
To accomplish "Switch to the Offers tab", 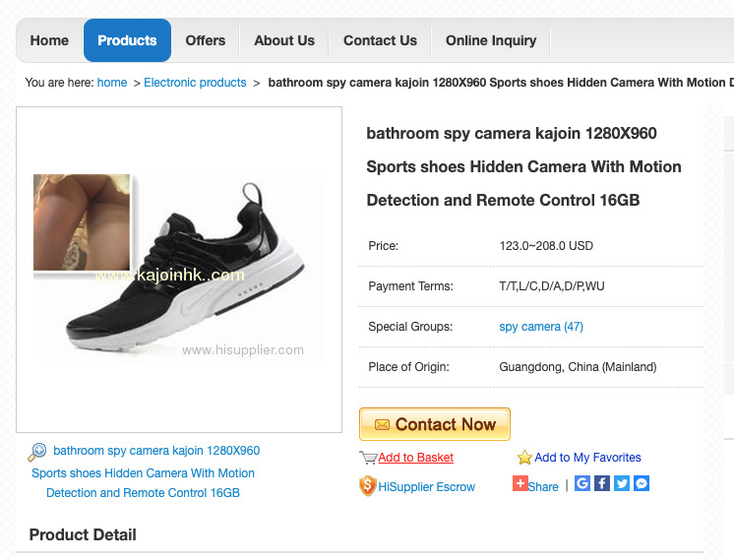I will click(206, 40).
